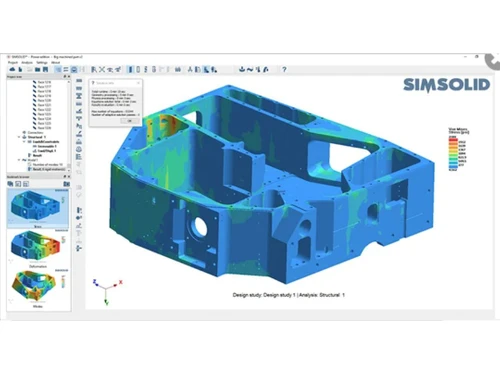Select Loads&Constraints in project tree

(46, 142)
